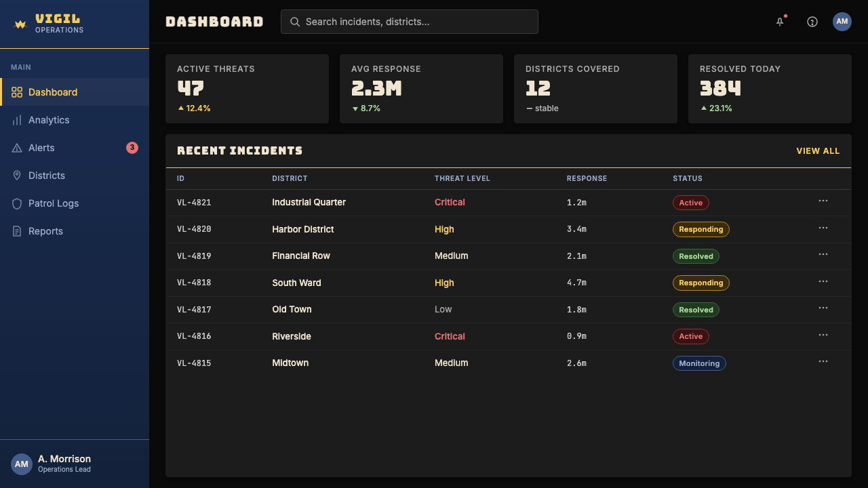Sort by ID column header
Image resolution: width=868 pixels, height=488 pixels.
click(x=180, y=179)
